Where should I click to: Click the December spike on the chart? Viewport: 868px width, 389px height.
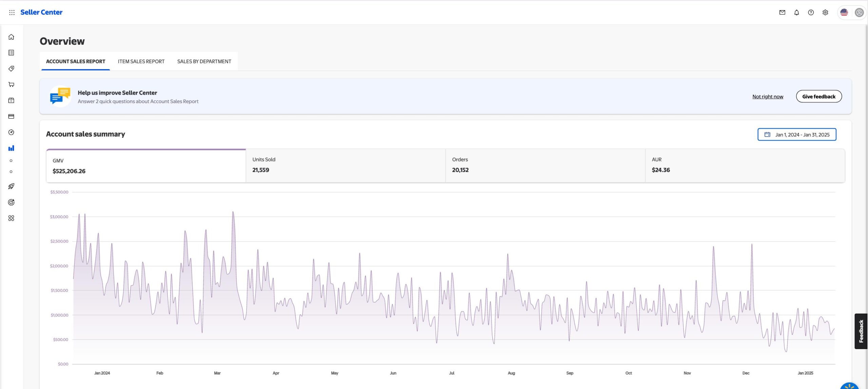click(x=752, y=245)
